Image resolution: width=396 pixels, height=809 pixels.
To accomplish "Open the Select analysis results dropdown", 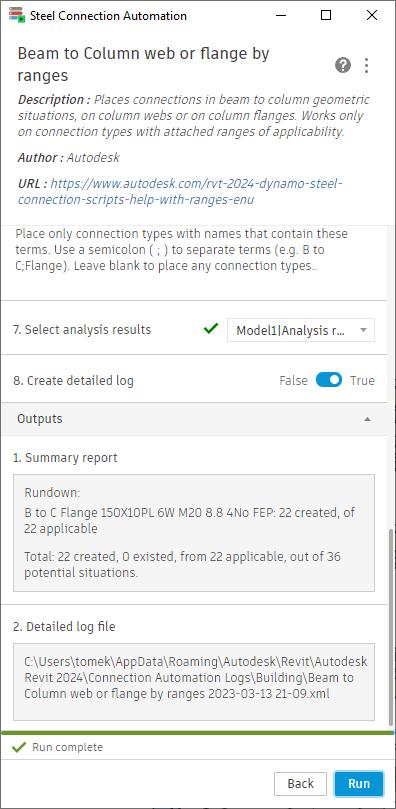I will 301,330.
